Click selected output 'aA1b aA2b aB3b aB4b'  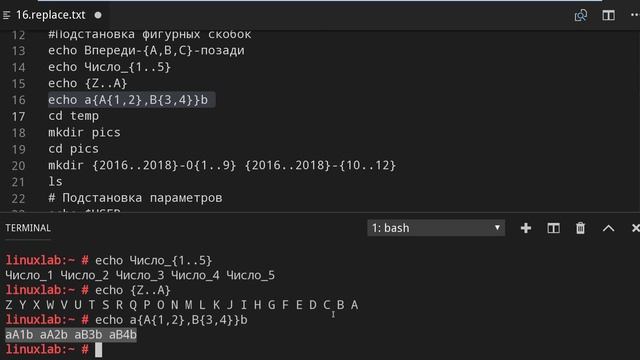[x=71, y=335]
